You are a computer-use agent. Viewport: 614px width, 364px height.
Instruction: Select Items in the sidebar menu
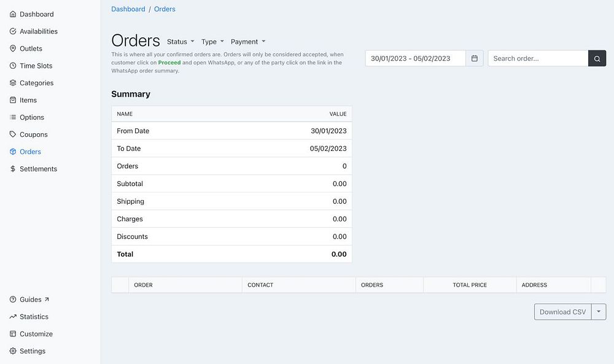tap(23, 100)
